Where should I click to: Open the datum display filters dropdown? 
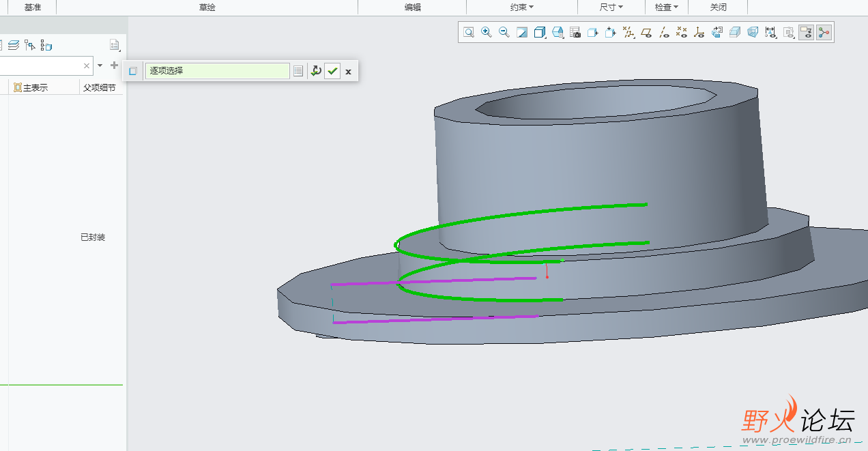click(x=628, y=32)
